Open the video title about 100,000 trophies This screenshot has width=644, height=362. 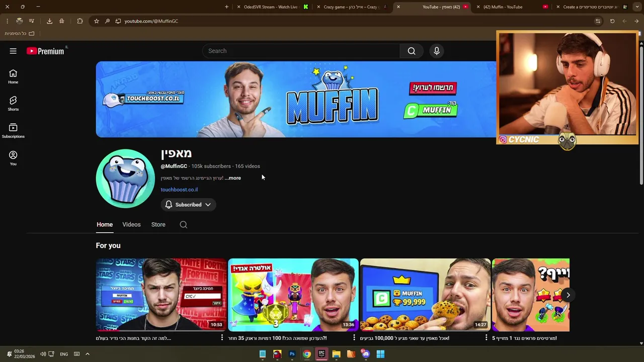(405, 338)
